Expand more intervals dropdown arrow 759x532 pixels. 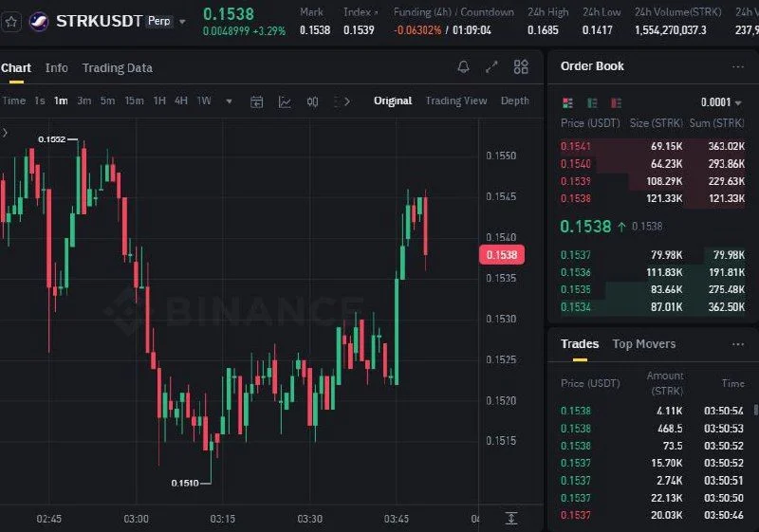(229, 101)
